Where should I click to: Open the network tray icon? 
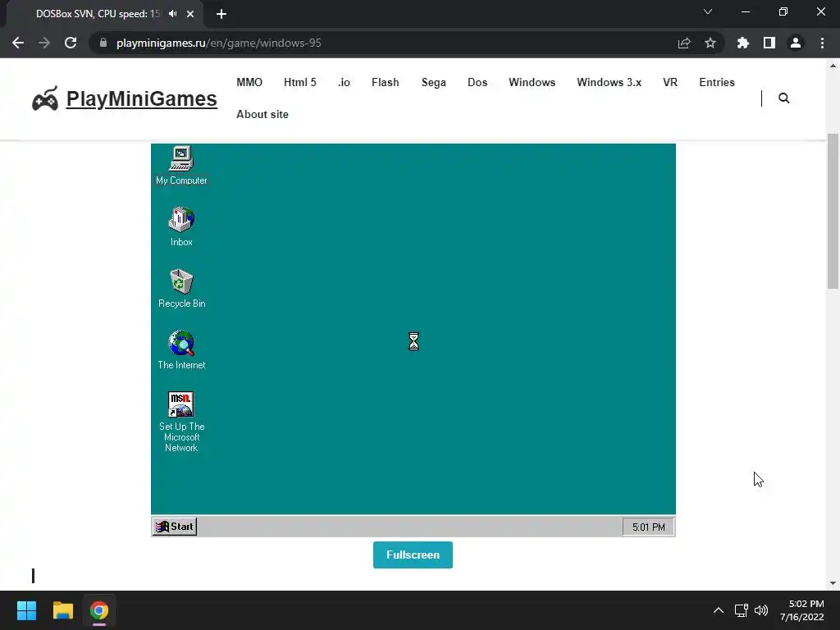[742, 610]
